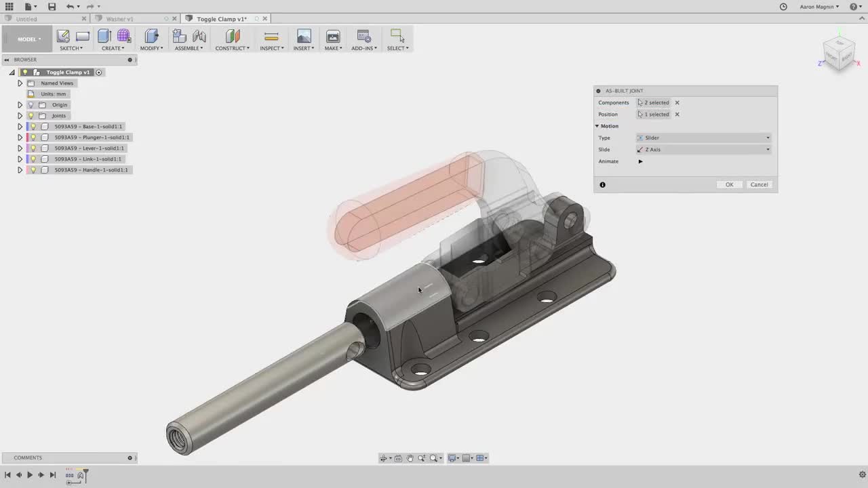Open Display Settings monitor icon

tap(452, 458)
